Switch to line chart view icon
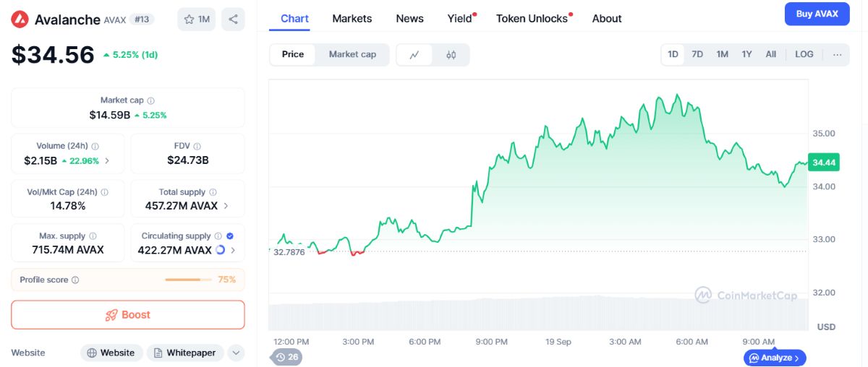Viewport: 868px width, 367px height. click(415, 55)
